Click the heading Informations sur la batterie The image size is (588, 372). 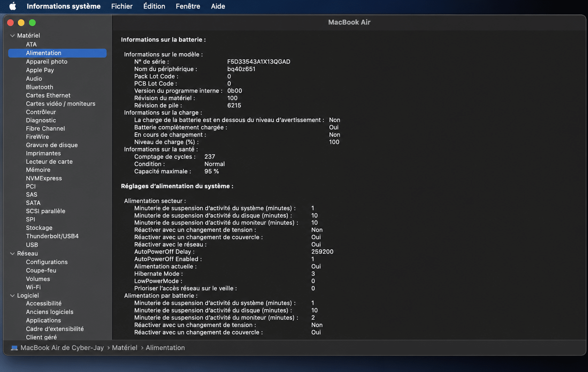click(x=163, y=40)
